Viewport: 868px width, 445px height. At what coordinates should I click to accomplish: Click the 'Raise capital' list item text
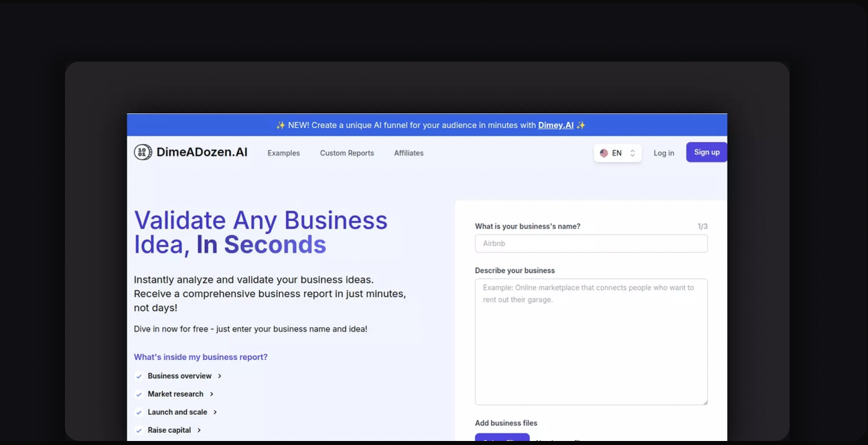point(169,430)
